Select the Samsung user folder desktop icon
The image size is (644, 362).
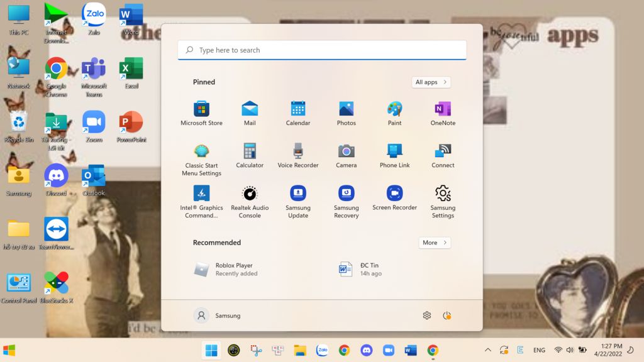point(19,180)
